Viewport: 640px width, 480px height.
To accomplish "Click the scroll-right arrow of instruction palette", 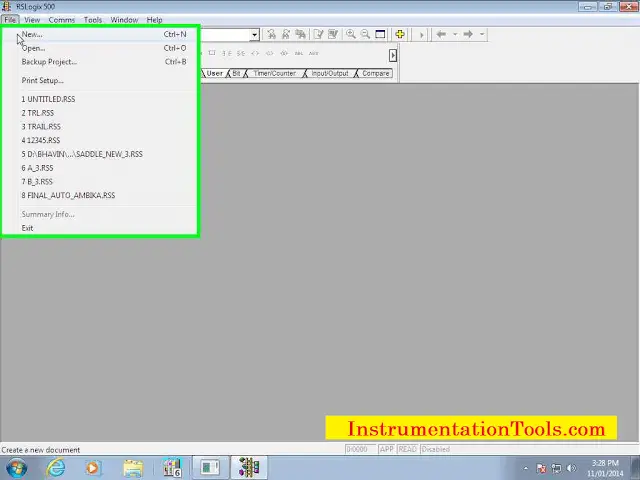I will pyautogui.click(x=393, y=55).
